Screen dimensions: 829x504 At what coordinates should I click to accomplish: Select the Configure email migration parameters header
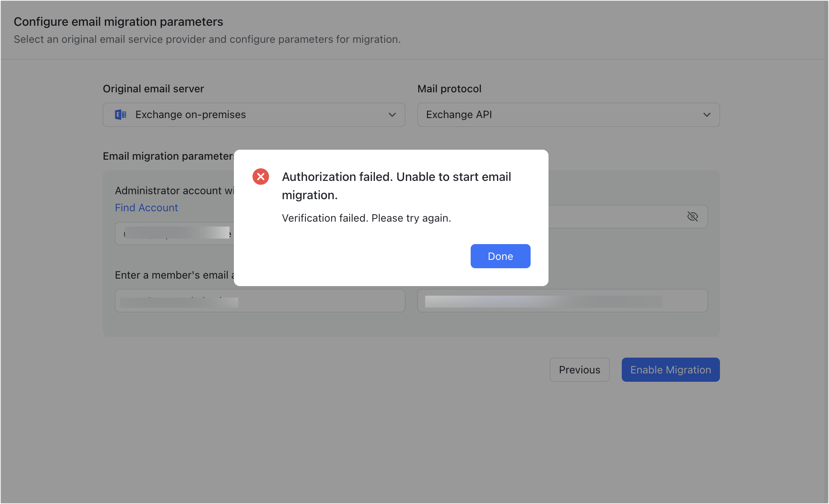pos(119,21)
